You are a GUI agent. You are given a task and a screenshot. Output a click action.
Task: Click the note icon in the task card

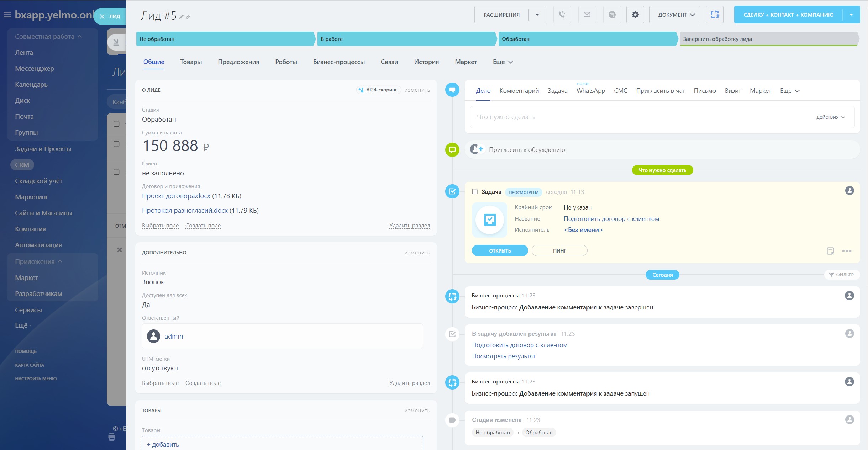pos(830,251)
